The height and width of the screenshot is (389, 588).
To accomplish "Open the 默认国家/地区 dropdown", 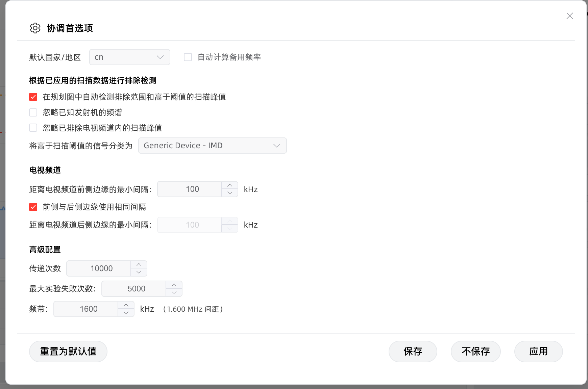I will (x=130, y=57).
